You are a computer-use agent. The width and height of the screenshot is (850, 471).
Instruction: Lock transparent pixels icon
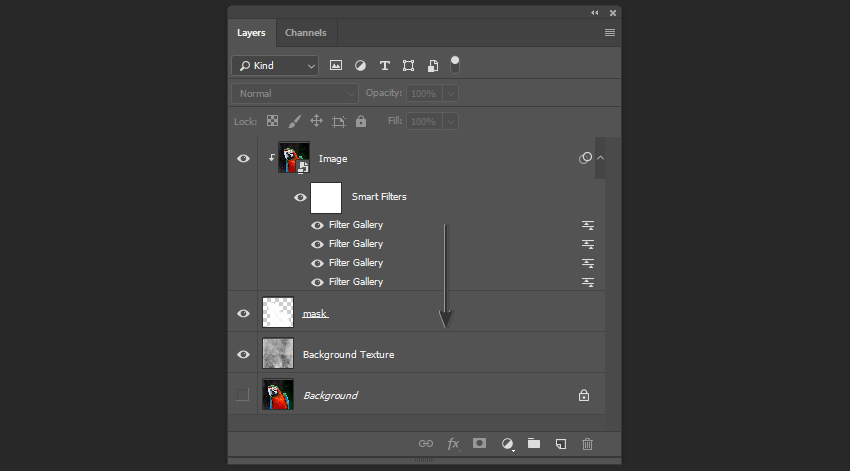pyautogui.click(x=272, y=121)
